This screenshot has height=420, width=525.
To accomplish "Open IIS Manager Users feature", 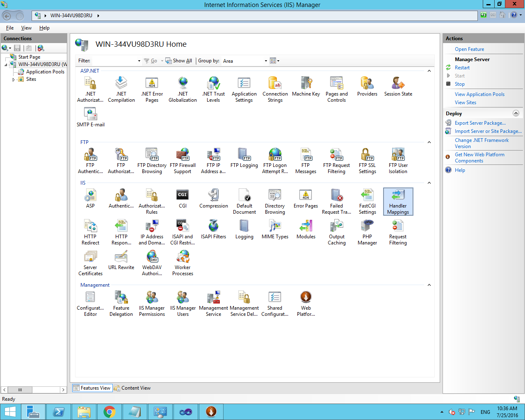I will (183, 304).
